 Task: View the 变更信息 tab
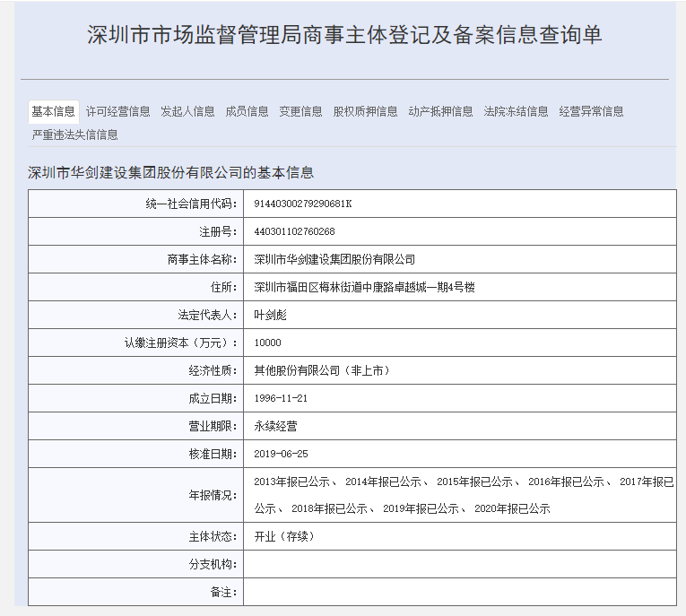click(300, 111)
